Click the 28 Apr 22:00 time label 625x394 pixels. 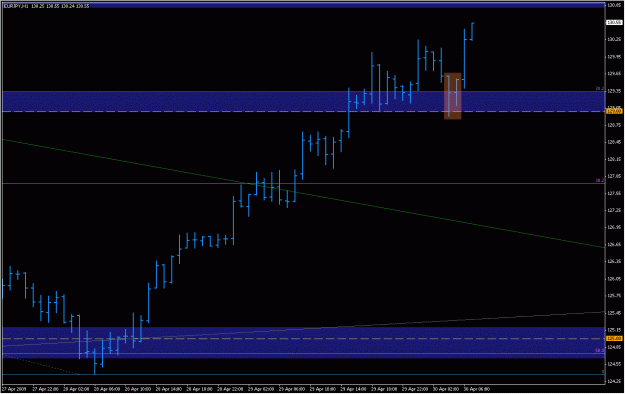(230, 389)
